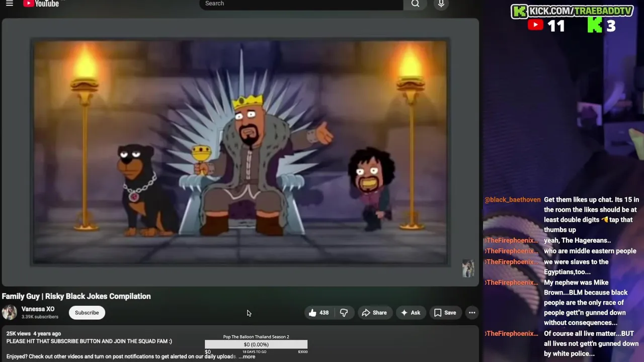Screen dimensions: 644x362
Task: Click the KICK.COM/TRAEBADDTV banner
Action: [x=572, y=11]
